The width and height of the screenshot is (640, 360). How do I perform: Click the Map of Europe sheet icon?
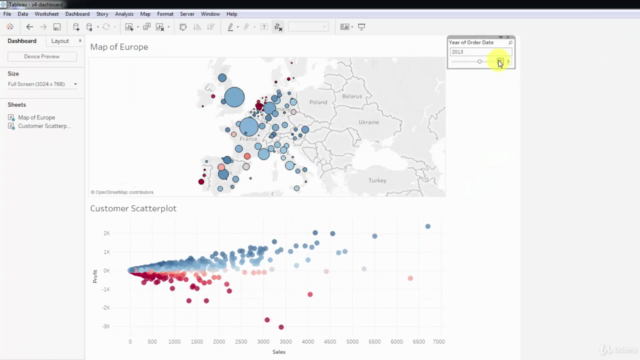coord(11,118)
